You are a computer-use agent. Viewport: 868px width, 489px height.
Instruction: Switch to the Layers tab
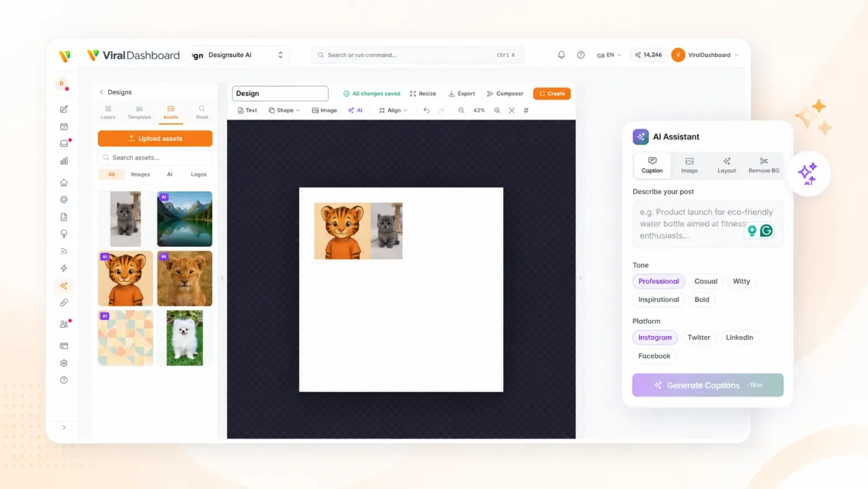click(x=108, y=112)
